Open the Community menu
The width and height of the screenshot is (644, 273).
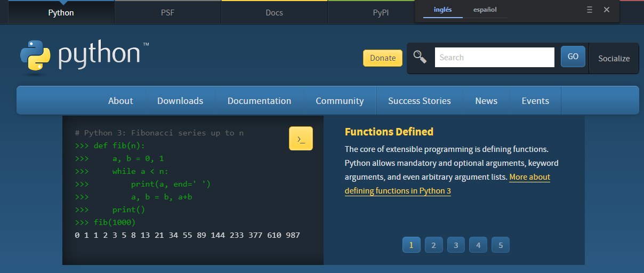[x=340, y=101]
